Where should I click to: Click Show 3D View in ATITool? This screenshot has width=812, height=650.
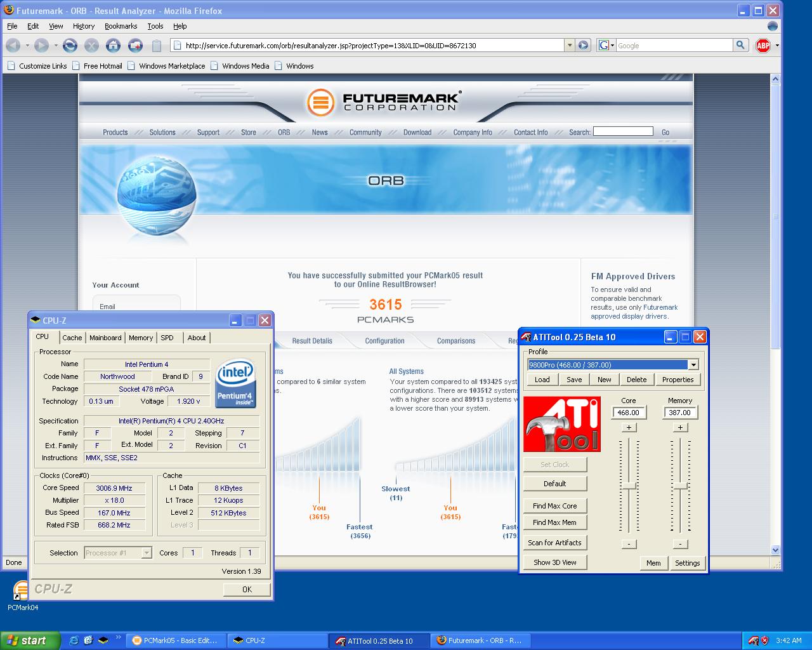(x=555, y=562)
